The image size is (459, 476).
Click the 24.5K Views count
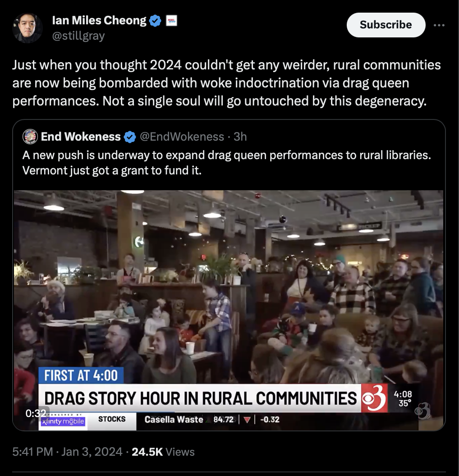point(163,452)
